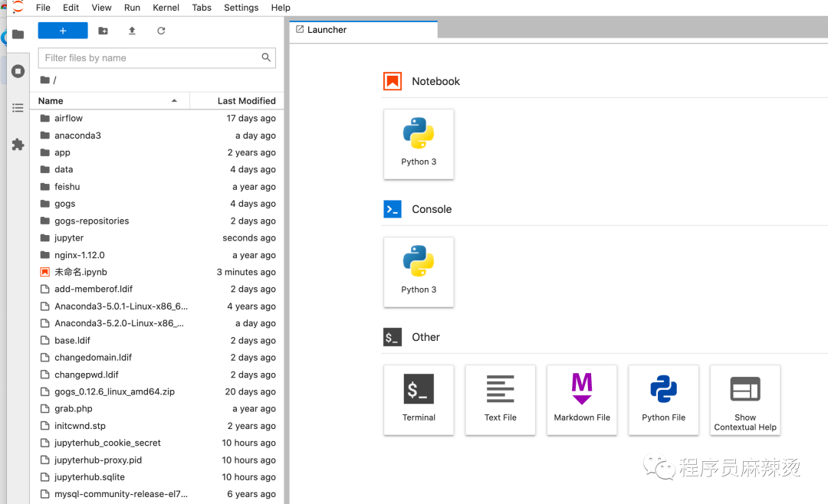Viewport: 828px width, 504px height.
Task: Refresh the file list
Action: [x=161, y=31]
